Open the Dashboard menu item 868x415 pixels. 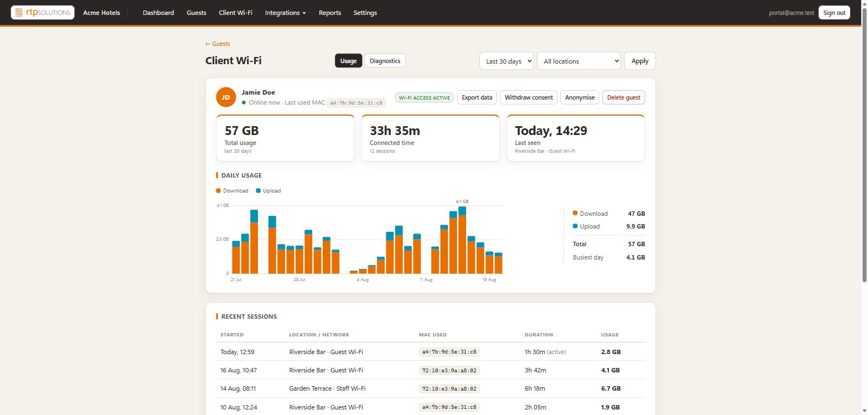click(158, 13)
